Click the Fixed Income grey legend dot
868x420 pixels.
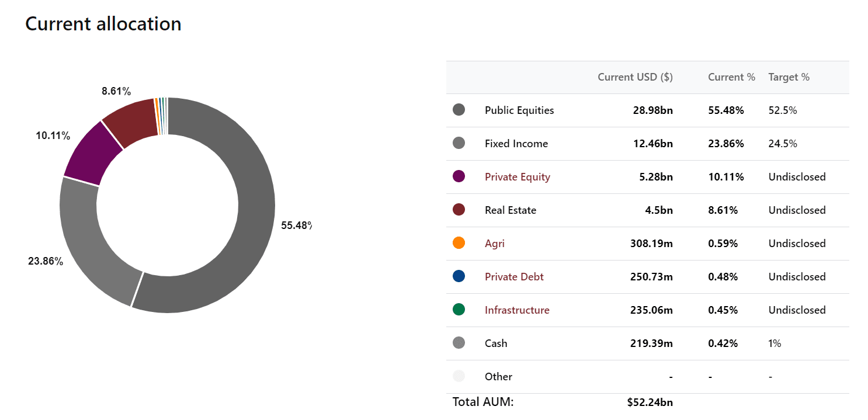[x=459, y=143]
